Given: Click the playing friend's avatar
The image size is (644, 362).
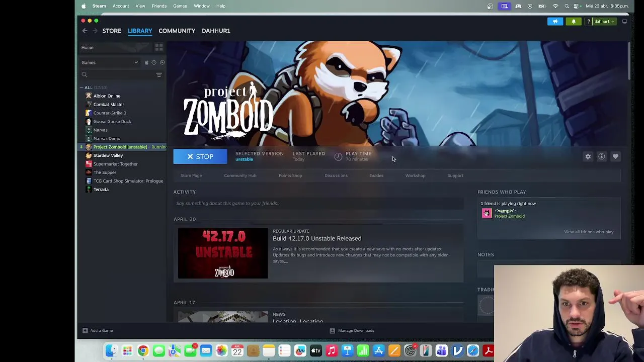Looking at the screenshot, I should [x=487, y=213].
